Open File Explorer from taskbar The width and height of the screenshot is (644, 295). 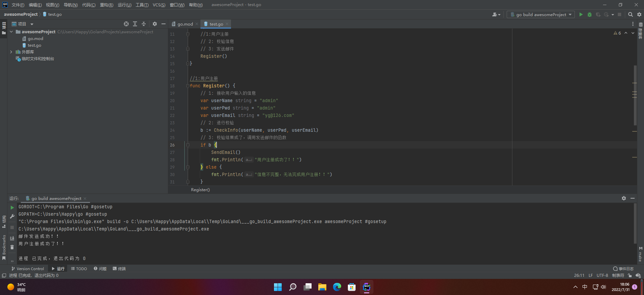pyautogui.click(x=322, y=287)
